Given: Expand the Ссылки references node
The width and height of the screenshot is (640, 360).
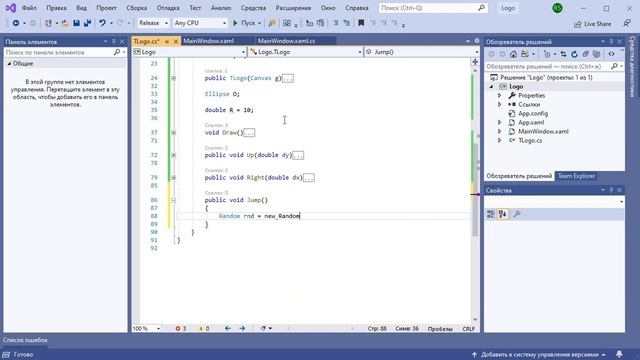Looking at the screenshot, I should click(500, 104).
